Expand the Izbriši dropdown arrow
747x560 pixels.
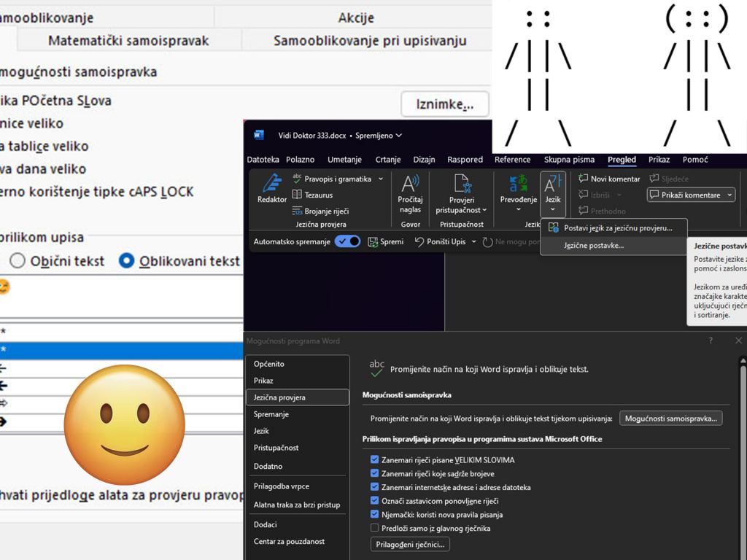click(x=619, y=195)
